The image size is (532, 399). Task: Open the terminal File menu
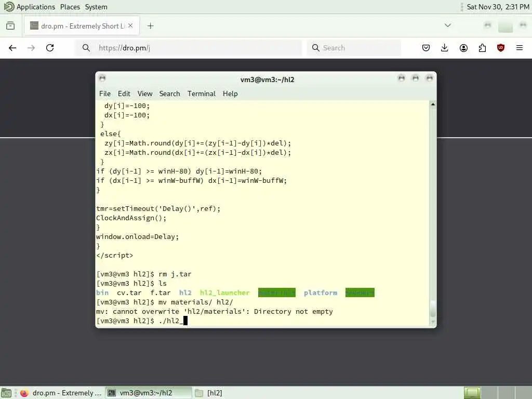point(105,94)
